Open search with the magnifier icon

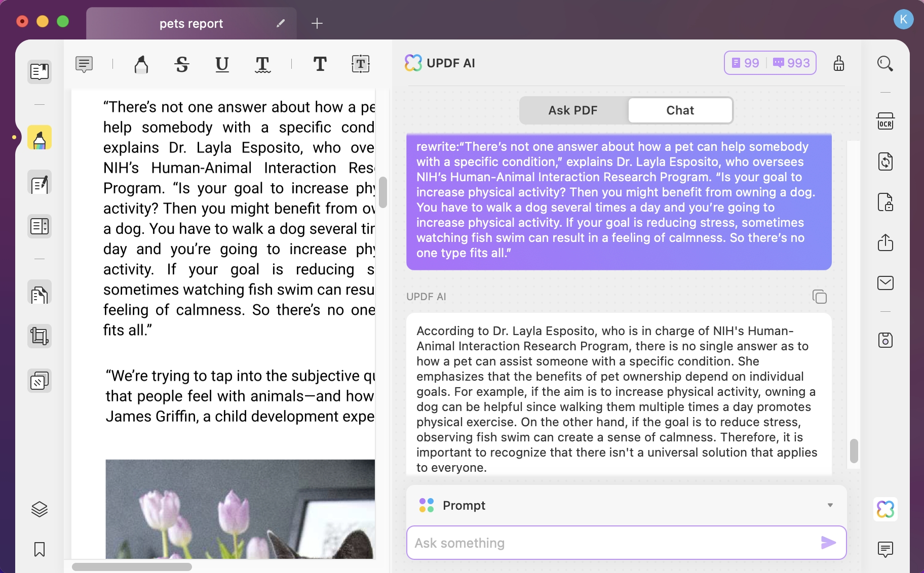885,63
